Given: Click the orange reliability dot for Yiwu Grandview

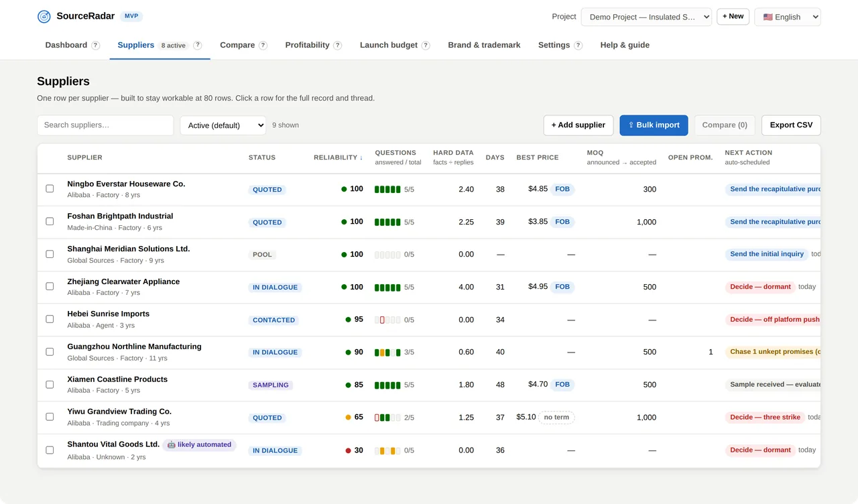Looking at the screenshot, I should coord(348,417).
